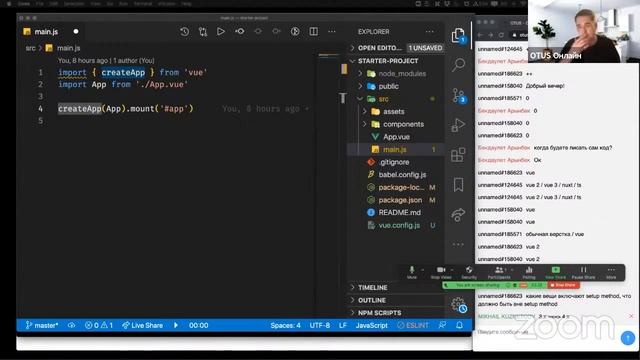
Task: Expand the node_modules folder
Action: click(396, 73)
